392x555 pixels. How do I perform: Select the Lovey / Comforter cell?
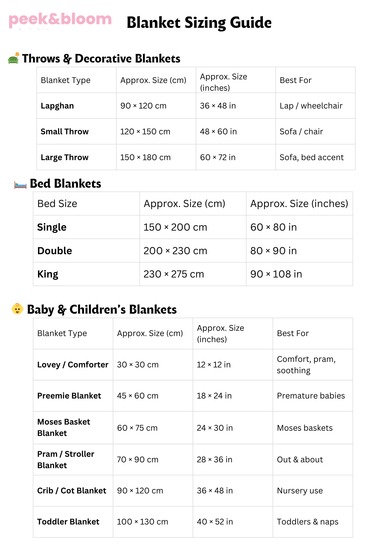73,365
